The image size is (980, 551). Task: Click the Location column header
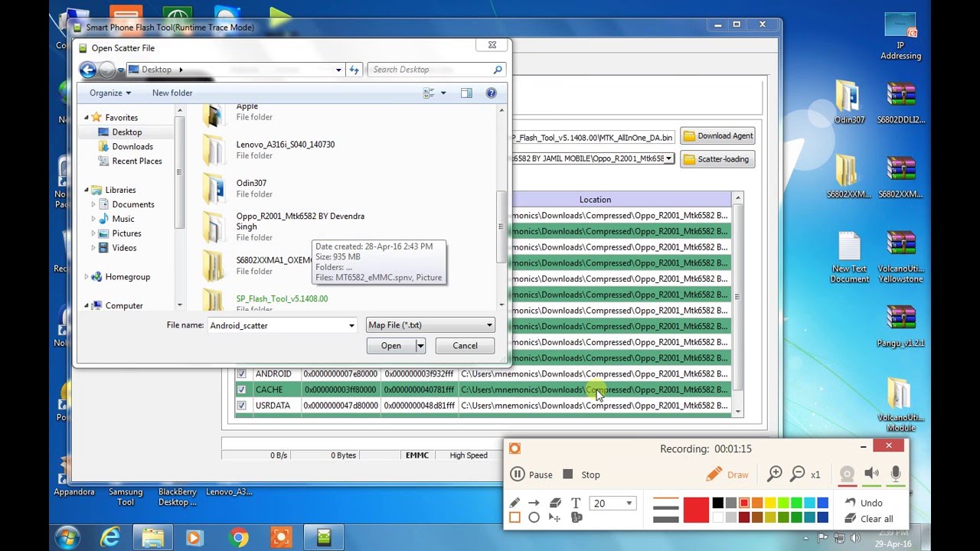[x=595, y=200]
